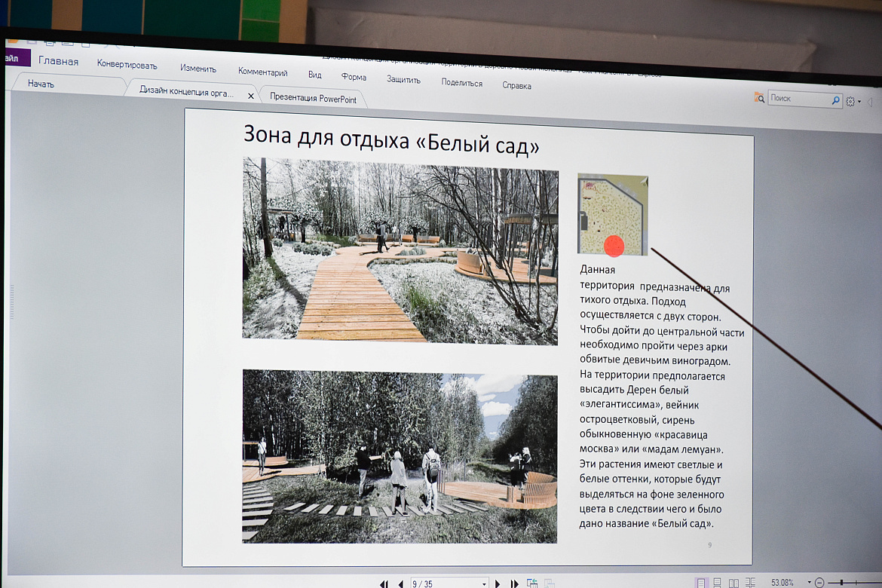Close the Дизайн концепция document tab

251,96
